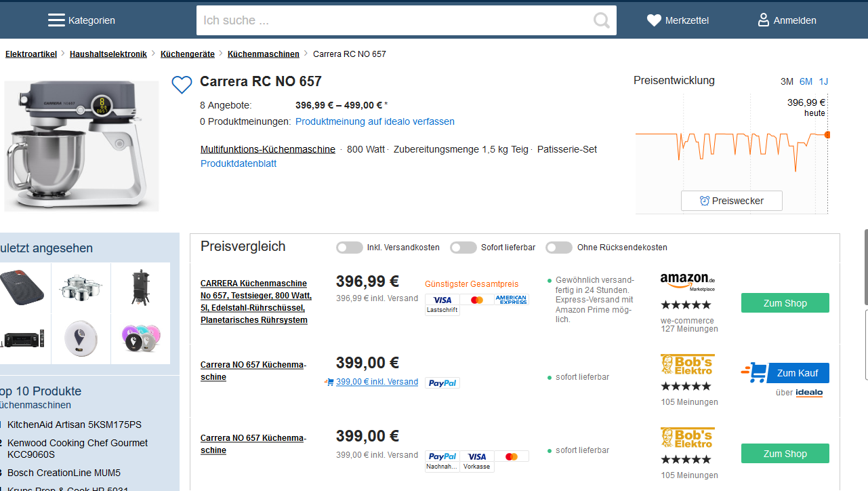Click the search magnifier icon

(x=601, y=20)
